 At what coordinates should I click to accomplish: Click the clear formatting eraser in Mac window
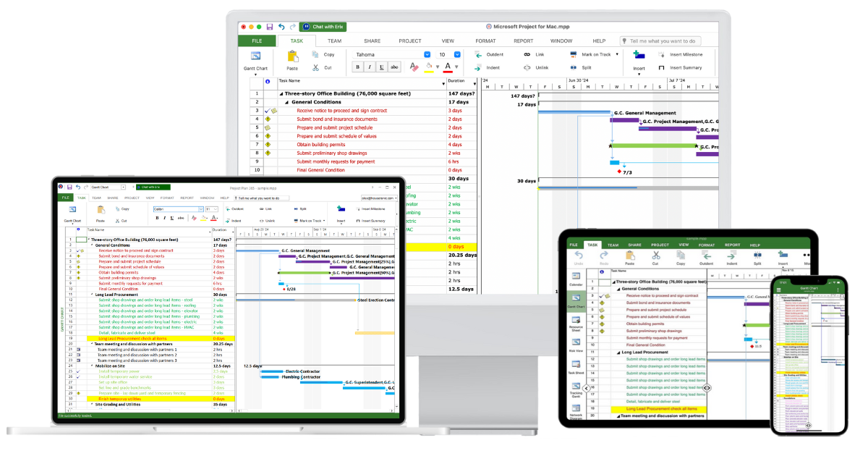point(414,67)
